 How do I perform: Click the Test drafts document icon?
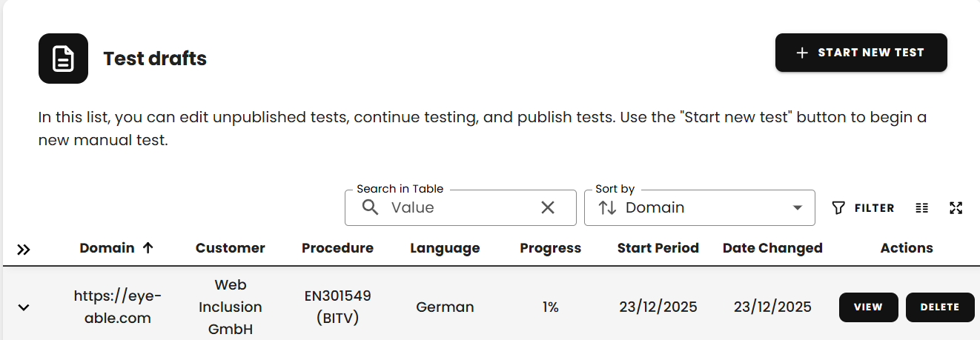click(63, 59)
